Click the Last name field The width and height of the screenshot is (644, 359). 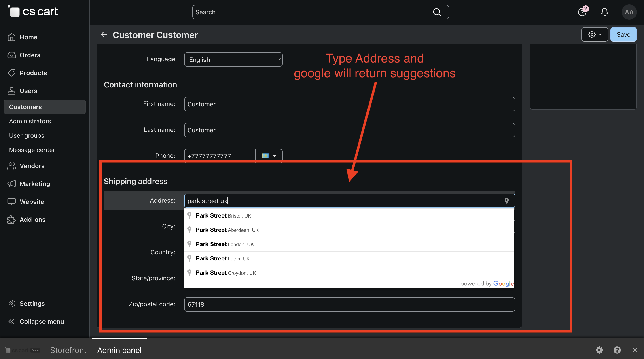(x=350, y=130)
